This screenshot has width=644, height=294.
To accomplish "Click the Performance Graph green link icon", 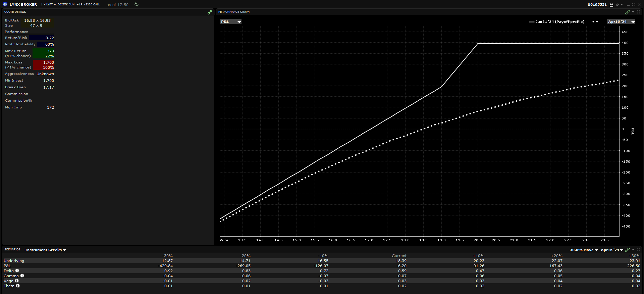I will (627, 12).
